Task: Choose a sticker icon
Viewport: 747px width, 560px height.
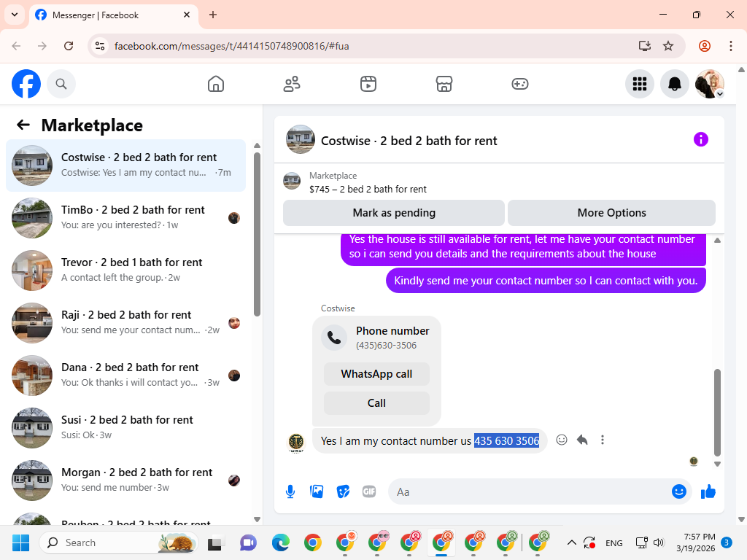Action: (343, 491)
